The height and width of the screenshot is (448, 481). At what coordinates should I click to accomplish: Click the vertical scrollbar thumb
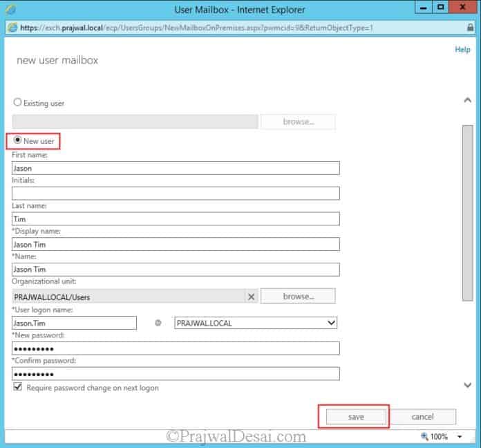tap(467, 213)
